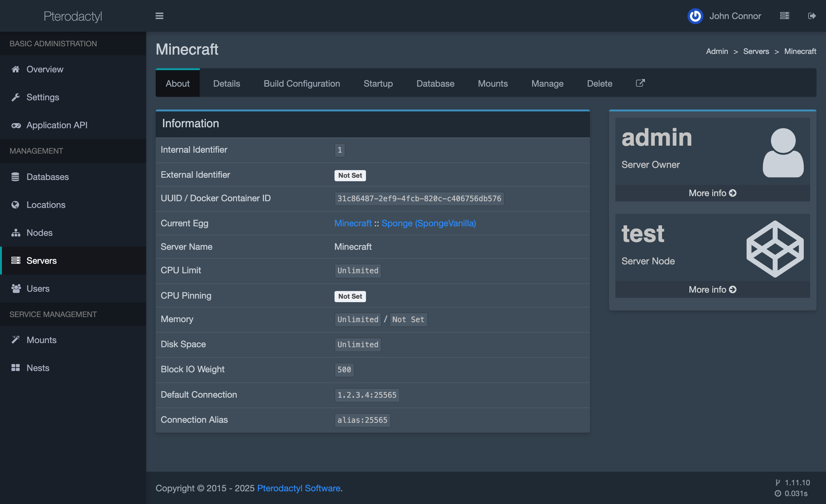Open Settings in the sidebar

(x=73, y=97)
